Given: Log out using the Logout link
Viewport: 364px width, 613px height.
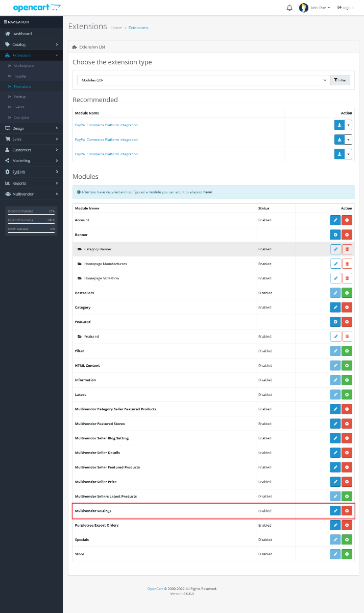Looking at the screenshot, I should point(346,8).
